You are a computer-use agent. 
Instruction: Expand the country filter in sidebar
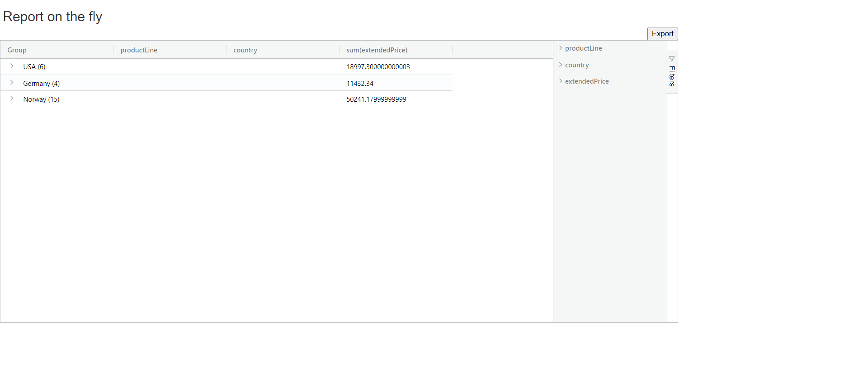point(561,65)
